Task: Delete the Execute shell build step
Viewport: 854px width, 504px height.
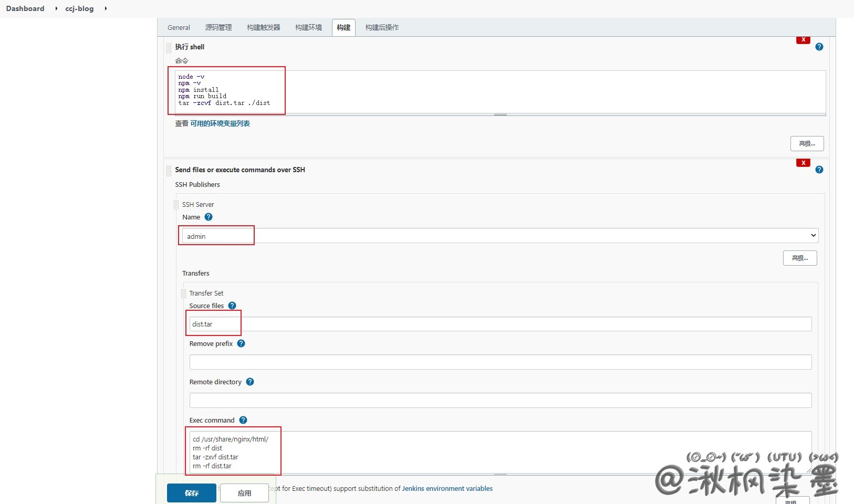Action: (803, 40)
